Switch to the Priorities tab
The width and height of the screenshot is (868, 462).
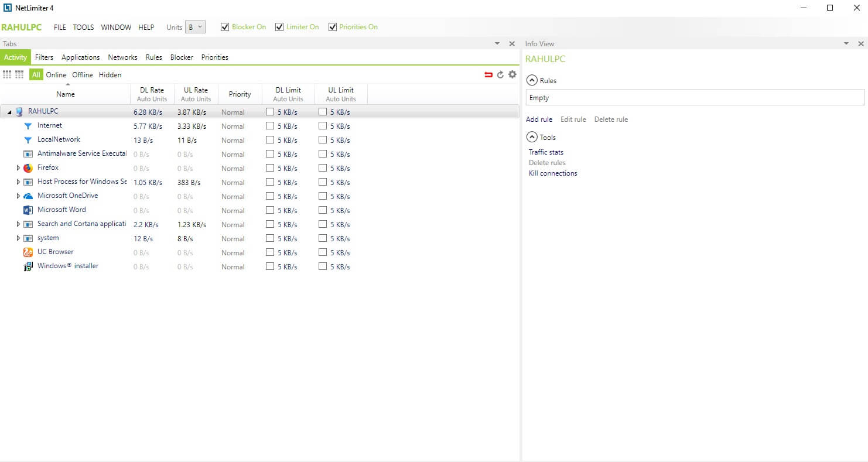[215, 57]
